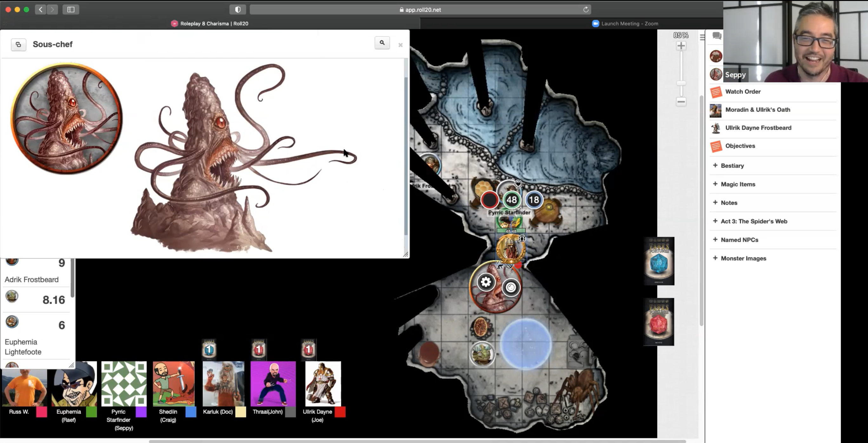Toggle the sidebar hamburger menu icon

(702, 37)
